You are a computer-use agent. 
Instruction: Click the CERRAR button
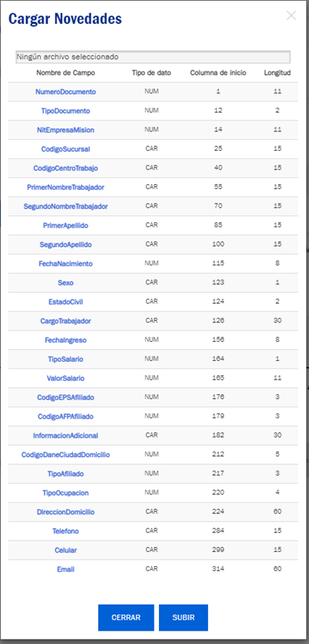click(126, 617)
